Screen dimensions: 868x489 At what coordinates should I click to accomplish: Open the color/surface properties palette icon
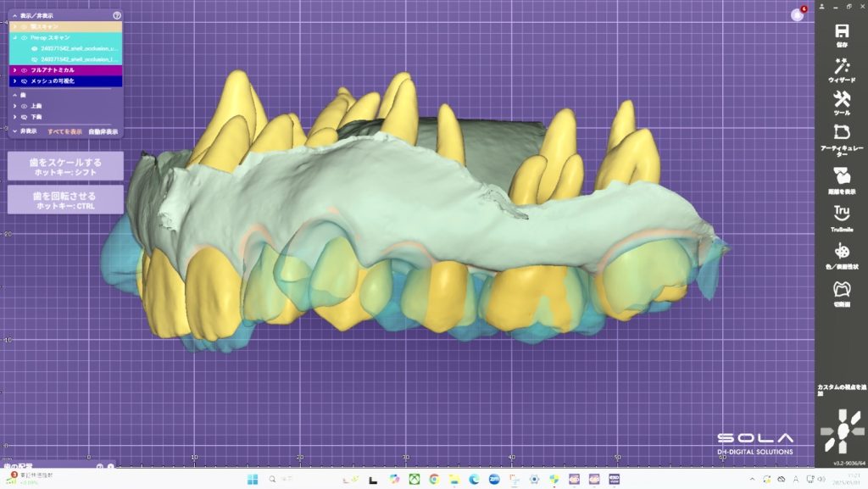(x=842, y=252)
